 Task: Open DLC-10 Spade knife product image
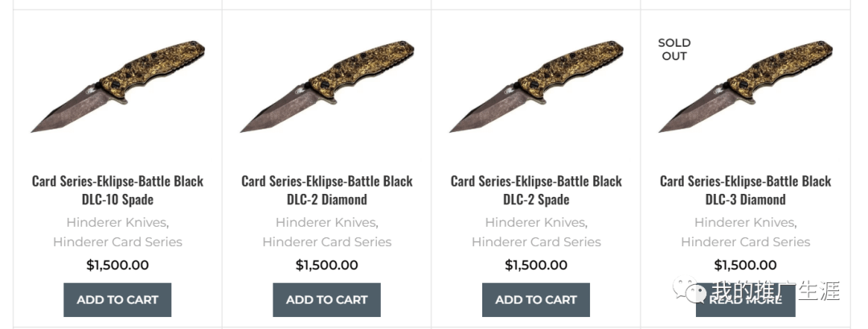(x=117, y=86)
